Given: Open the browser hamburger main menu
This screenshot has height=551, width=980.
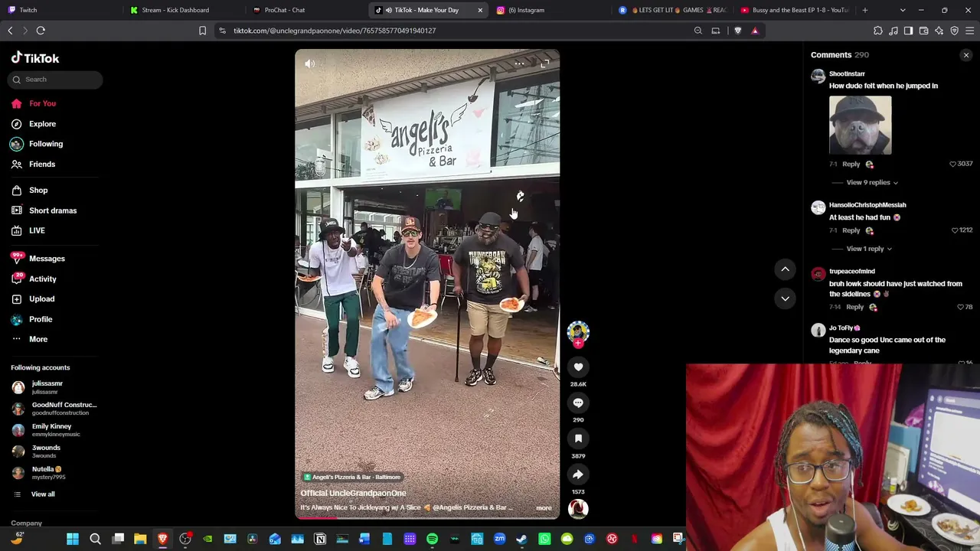Looking at the screenshot, I should pos(970,31).
